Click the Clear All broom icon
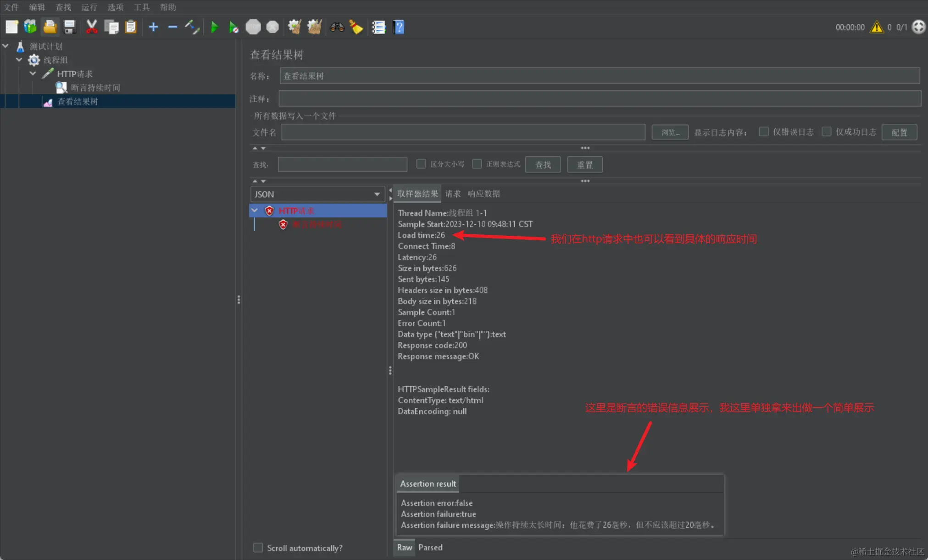 (x=314, y=27)
